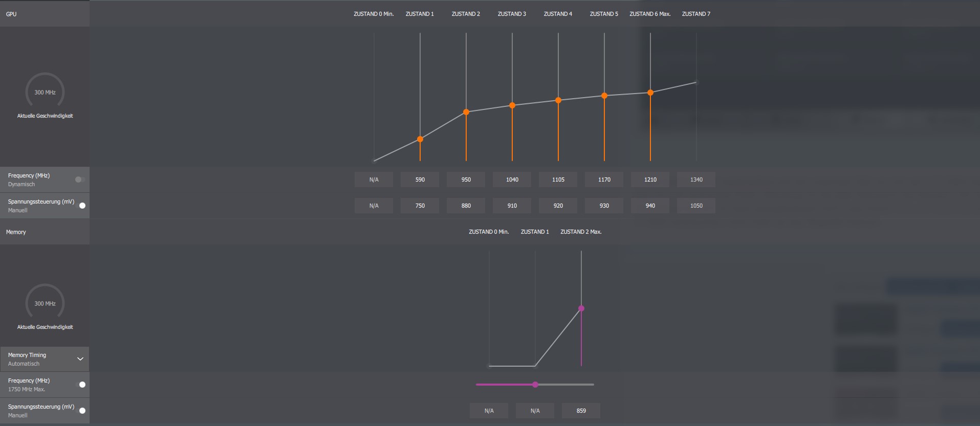The image size is (980, 426).
Task: Click GPU header ZUSTAND 5
Action: (x=604, y=14)
